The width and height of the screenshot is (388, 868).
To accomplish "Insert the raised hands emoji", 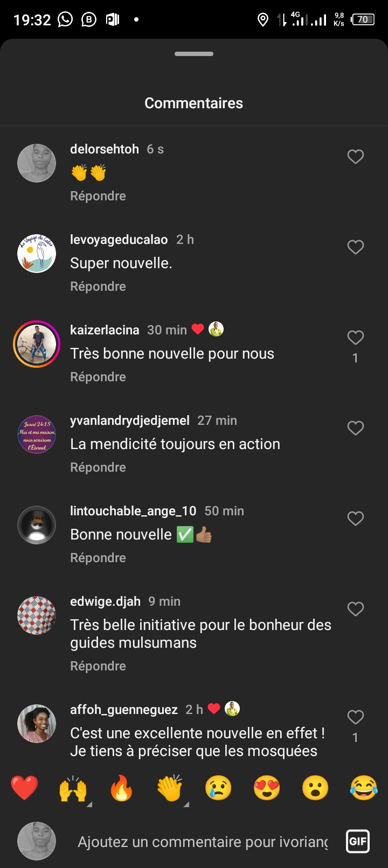I will point(73,788).
